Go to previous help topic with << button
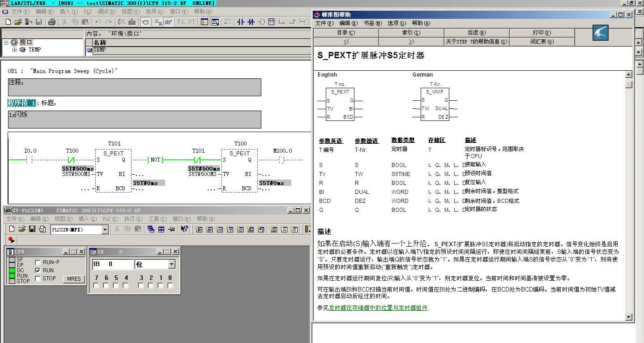The width and height of the screenshot is (644, 343). (x=346, y=42)
